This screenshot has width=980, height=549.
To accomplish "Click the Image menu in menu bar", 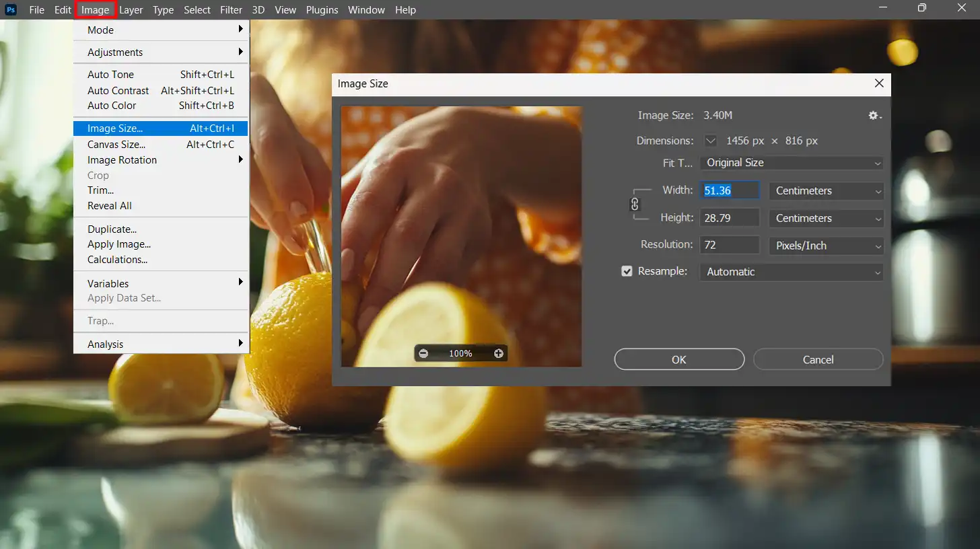I will [96, 10].
